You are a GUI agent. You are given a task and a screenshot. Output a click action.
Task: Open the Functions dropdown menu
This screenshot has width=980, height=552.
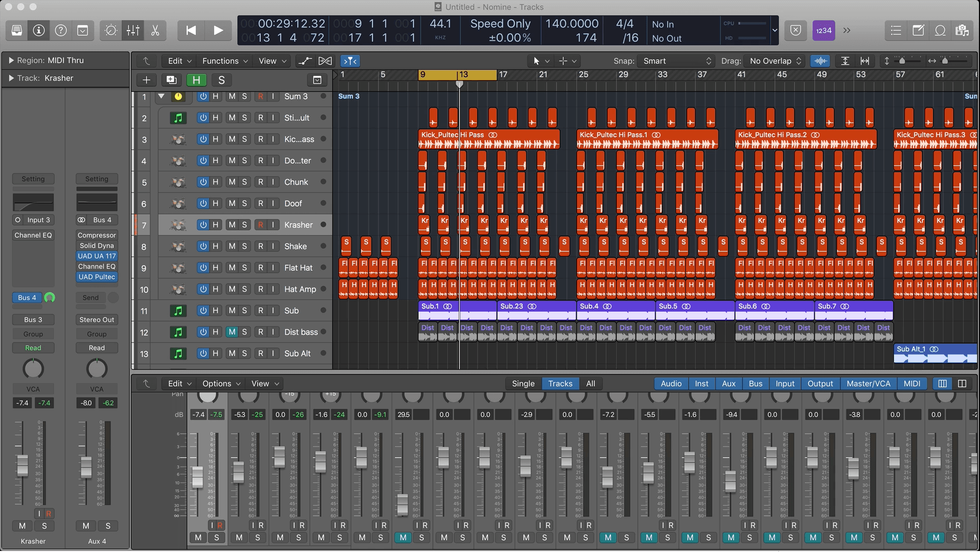(x=223, y=61)
